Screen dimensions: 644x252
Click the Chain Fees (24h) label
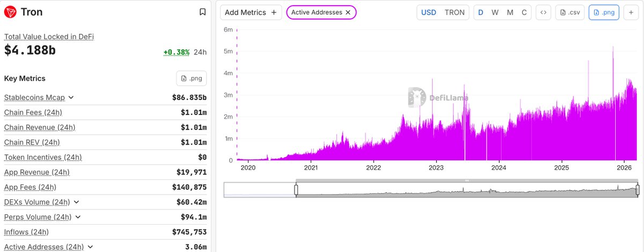coord(33,112)
